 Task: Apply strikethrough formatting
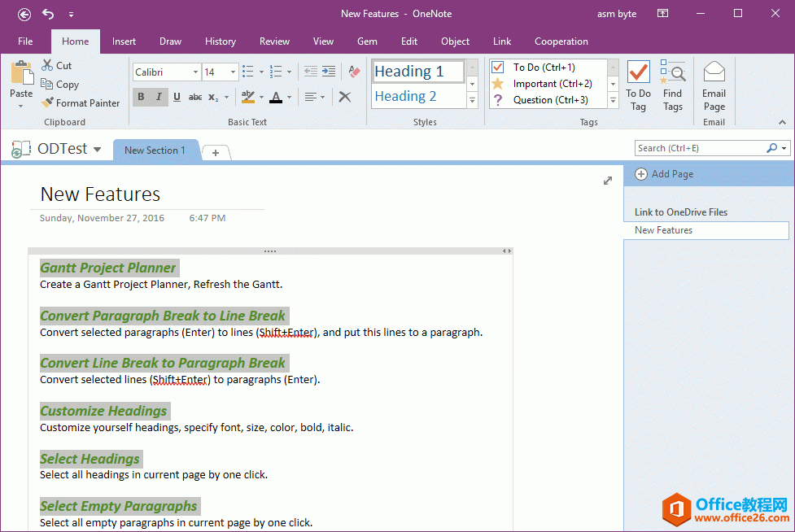coord(196,97)
